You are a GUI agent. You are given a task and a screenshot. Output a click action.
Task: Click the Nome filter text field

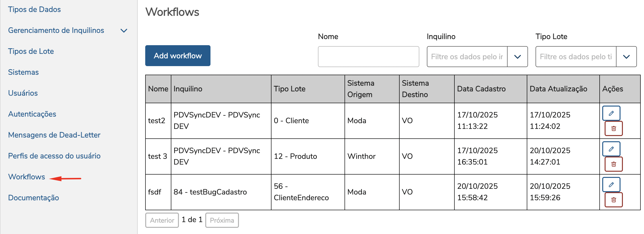368,57
